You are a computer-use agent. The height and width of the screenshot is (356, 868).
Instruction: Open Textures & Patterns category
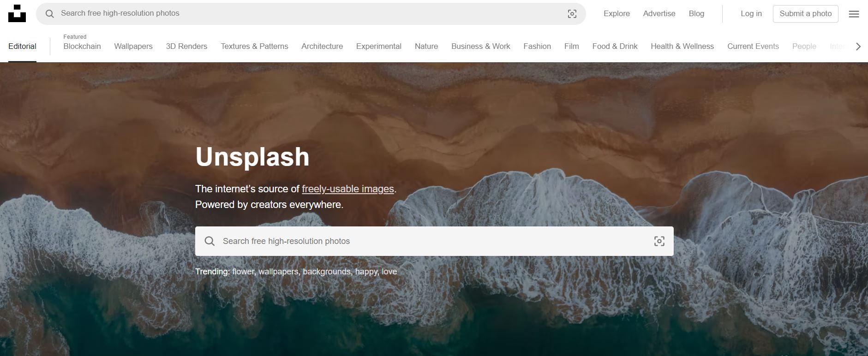(254, 46)
